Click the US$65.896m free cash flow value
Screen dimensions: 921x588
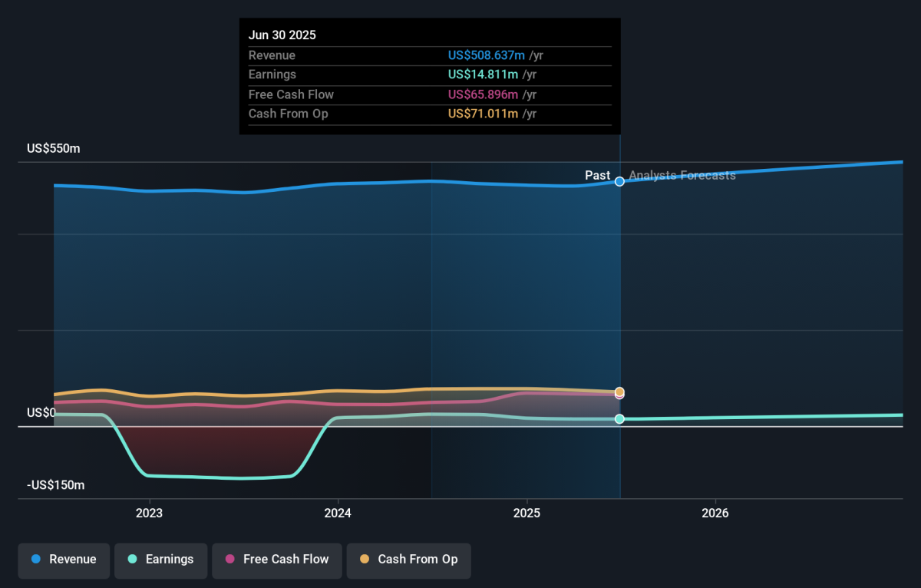coord(484,94)
